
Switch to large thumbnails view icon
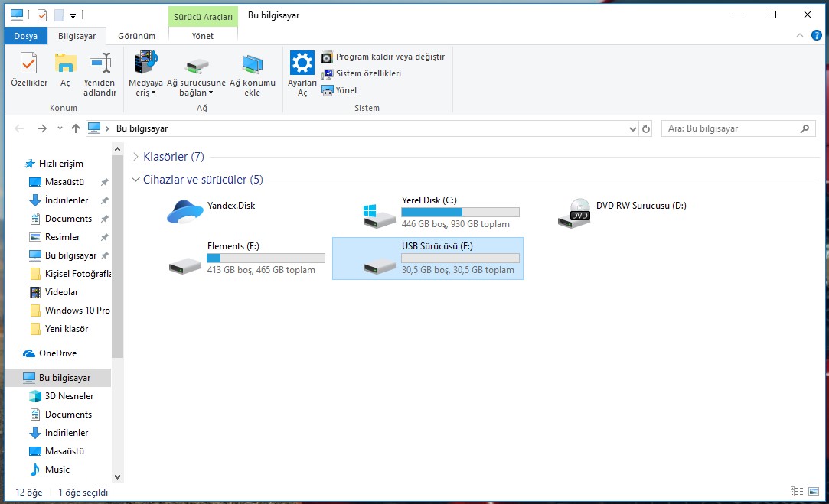(813, 492)
